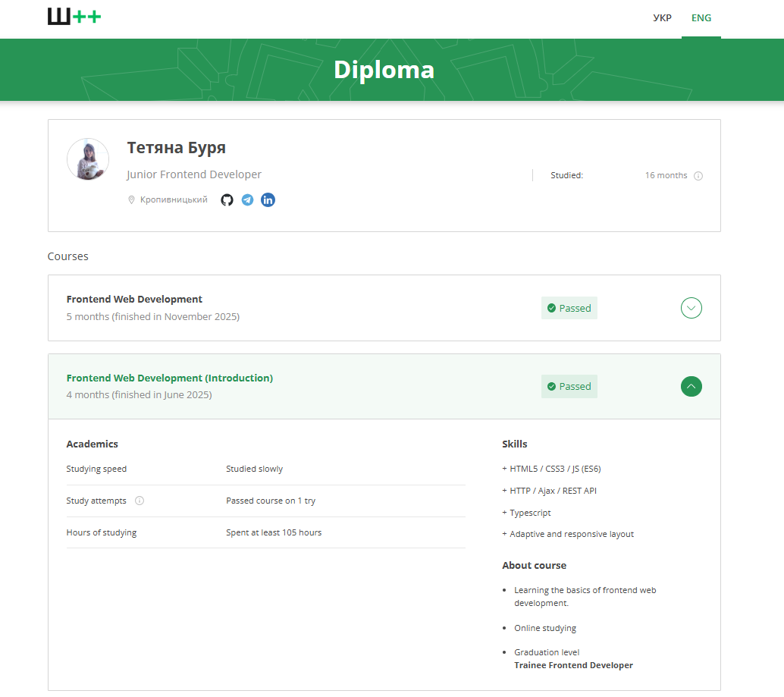Open the GitHub profile icon

coord(227,200)
